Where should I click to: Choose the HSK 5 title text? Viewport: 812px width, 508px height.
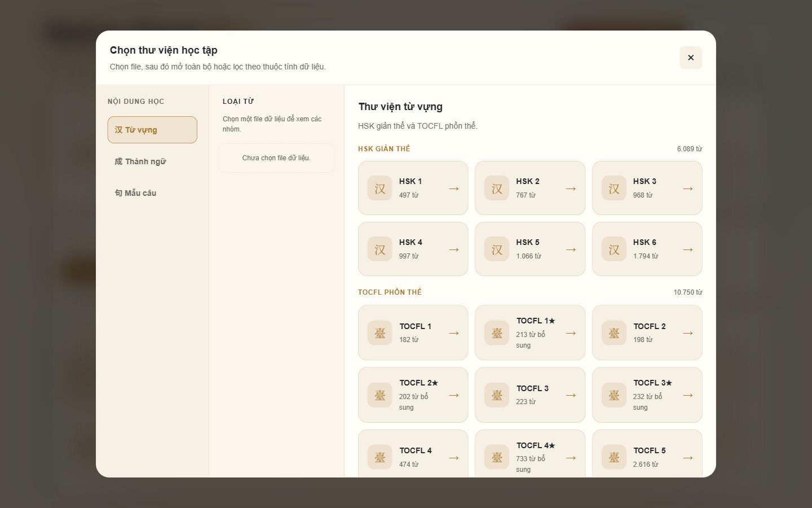(x=528, y=242)
